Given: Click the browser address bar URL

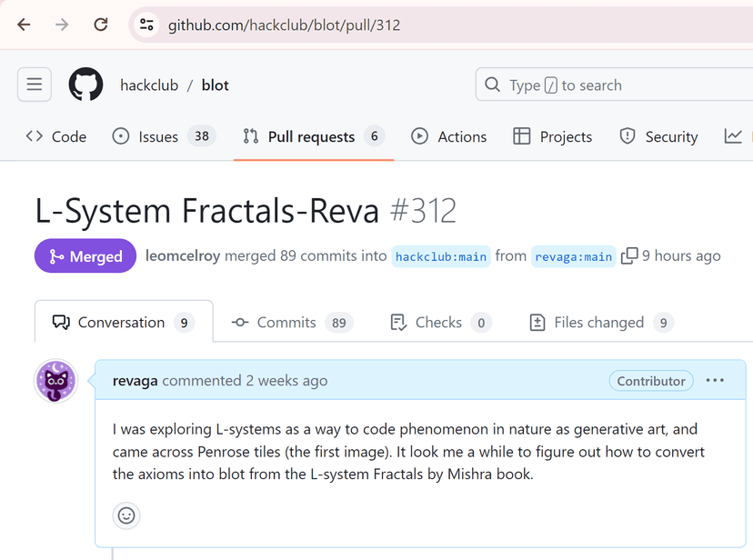Looking at the screenshot, I should (284, 25).
